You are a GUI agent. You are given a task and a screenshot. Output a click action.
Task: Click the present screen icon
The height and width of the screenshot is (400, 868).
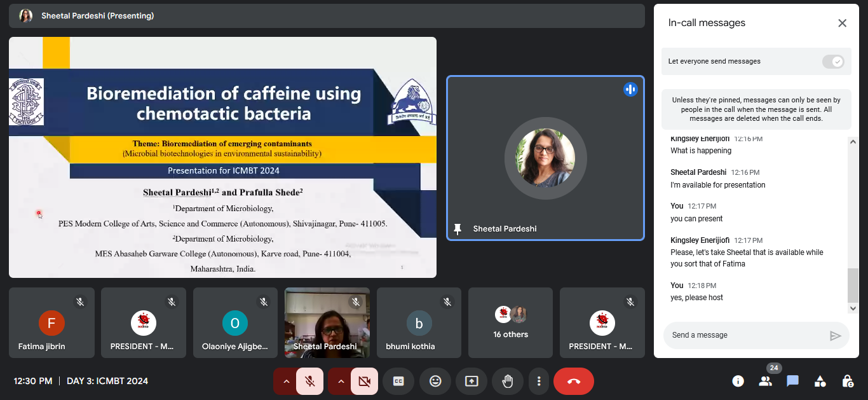(471, 381)
